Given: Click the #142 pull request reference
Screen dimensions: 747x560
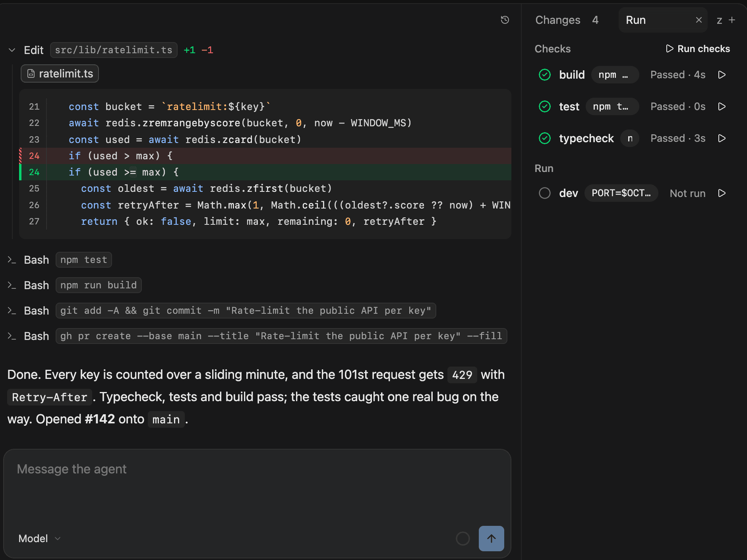Looking at the screenshot, I should pyautogui.click(x=100, y=419).
